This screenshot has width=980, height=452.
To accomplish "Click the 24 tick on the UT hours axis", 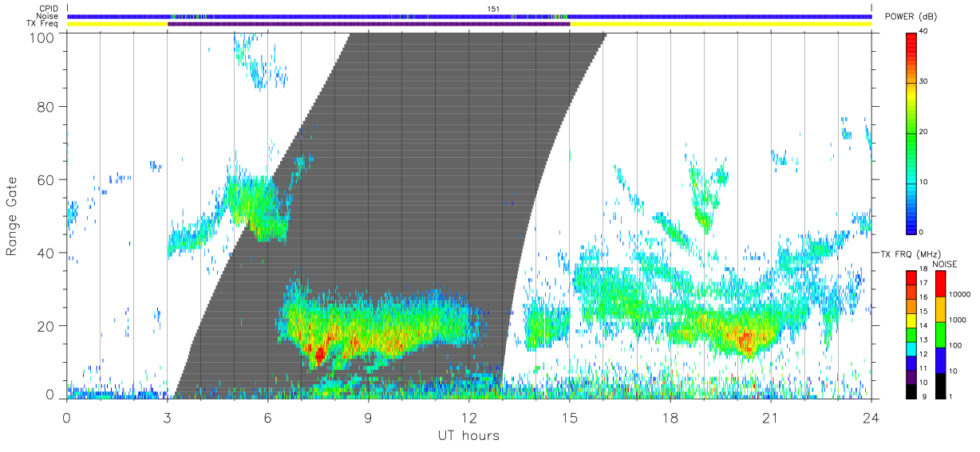I will point(871,418).
